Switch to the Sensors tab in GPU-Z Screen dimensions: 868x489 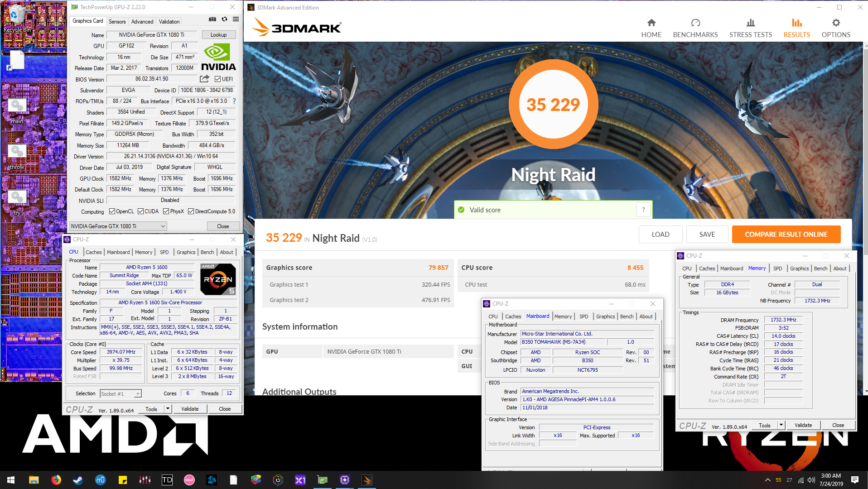[x=117, y=21]
